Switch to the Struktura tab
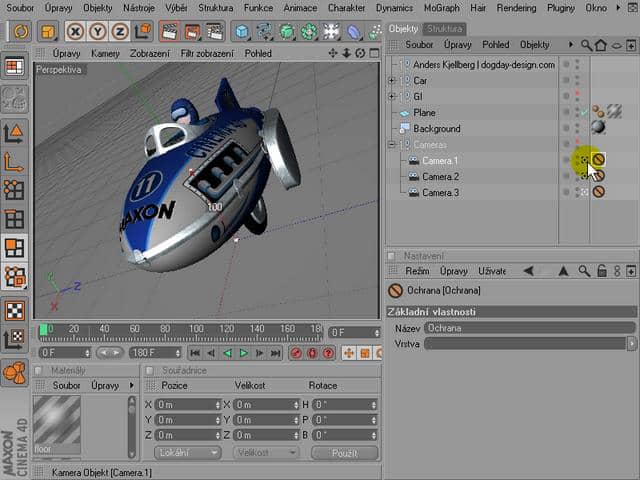640x480 pixels. (445, 29)
